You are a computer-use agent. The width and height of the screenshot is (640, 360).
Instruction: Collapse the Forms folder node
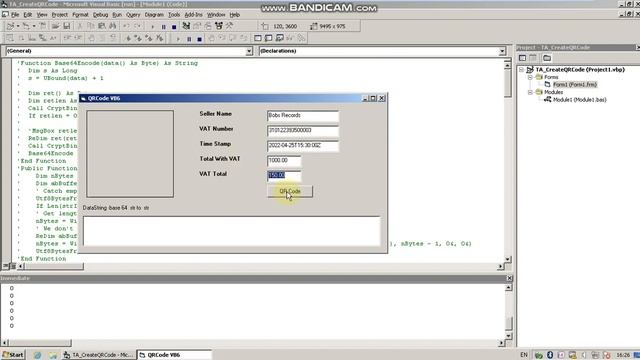(530, 77)
